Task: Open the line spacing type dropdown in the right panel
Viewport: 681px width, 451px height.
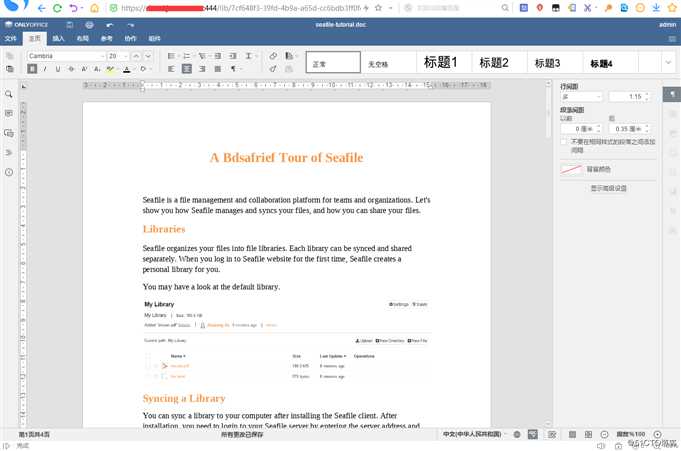Action: (x=582, y=96)
